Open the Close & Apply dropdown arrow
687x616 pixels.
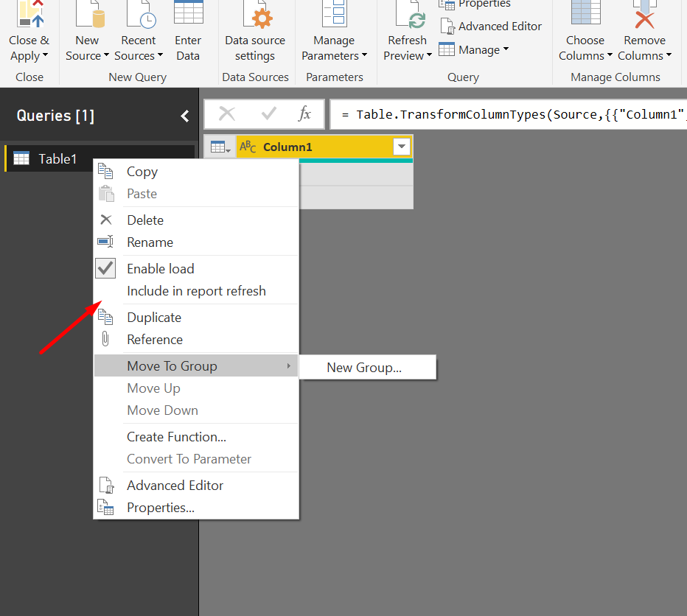tap(45, 55)
